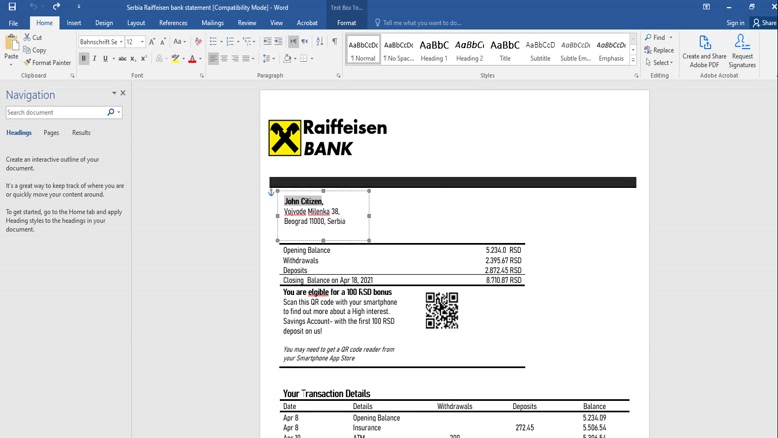Open the Mailings ribbon tab
This screenshot has width=778, height=438.
click(212, 22)
